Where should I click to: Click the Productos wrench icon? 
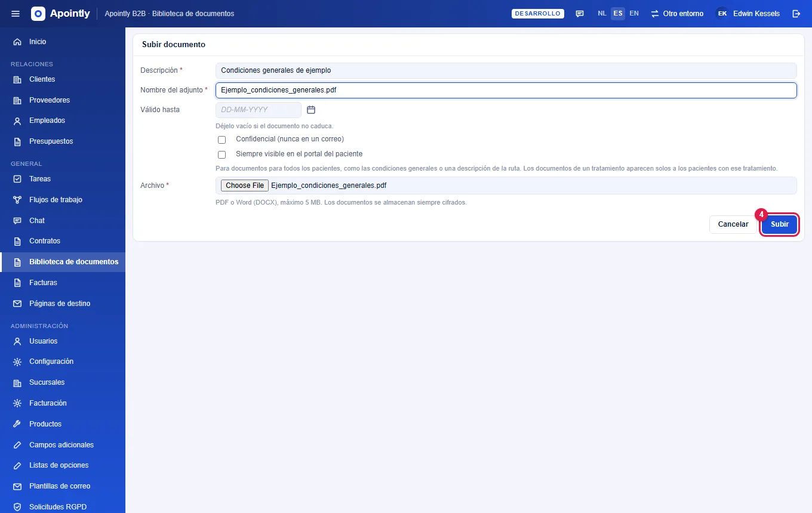click(x=17, y=424)
